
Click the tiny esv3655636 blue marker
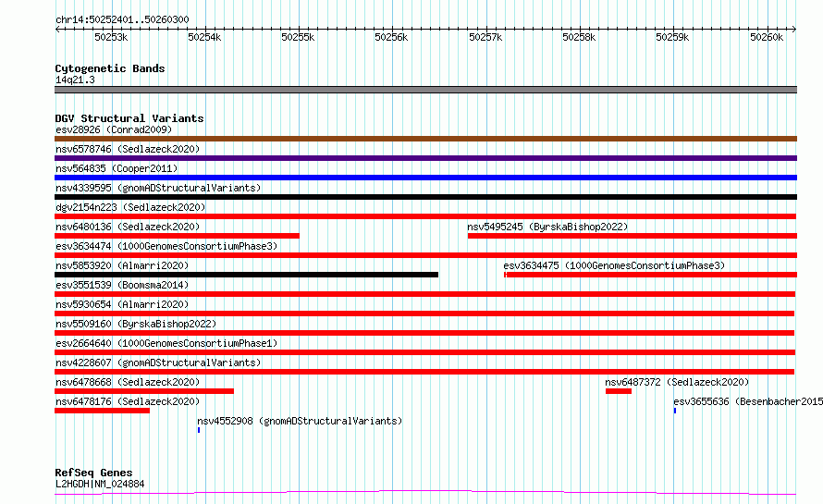(x=675, y=411)
